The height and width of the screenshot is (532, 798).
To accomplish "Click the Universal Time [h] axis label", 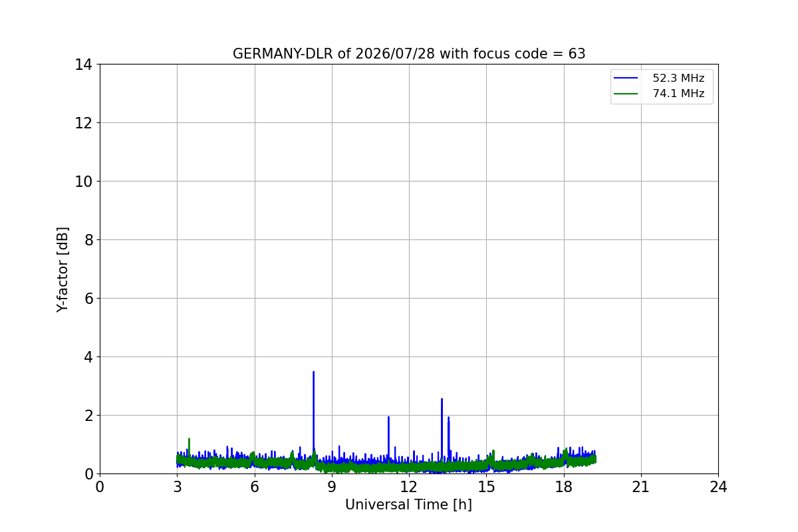I will [x=408, y=505].
